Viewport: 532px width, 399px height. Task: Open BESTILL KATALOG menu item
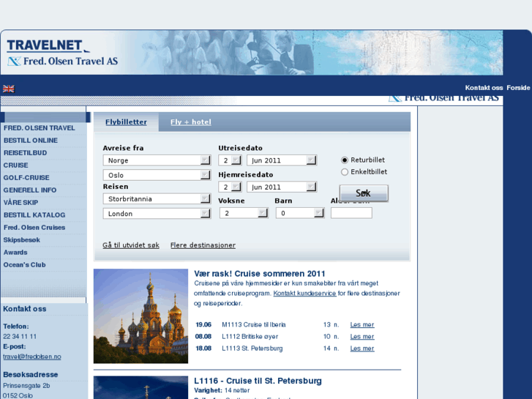[x=34, y=215]
